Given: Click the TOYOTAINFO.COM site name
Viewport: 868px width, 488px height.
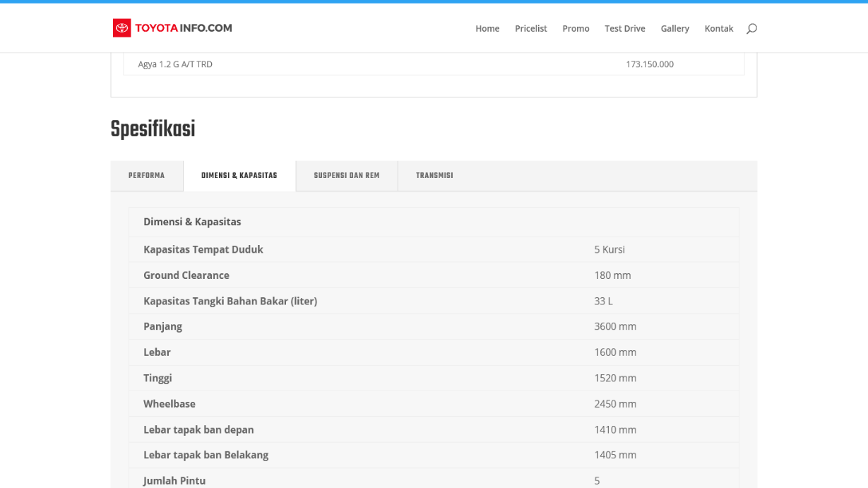Looking at the screenshot, I should pyautogui.click(x=183, y=28).
